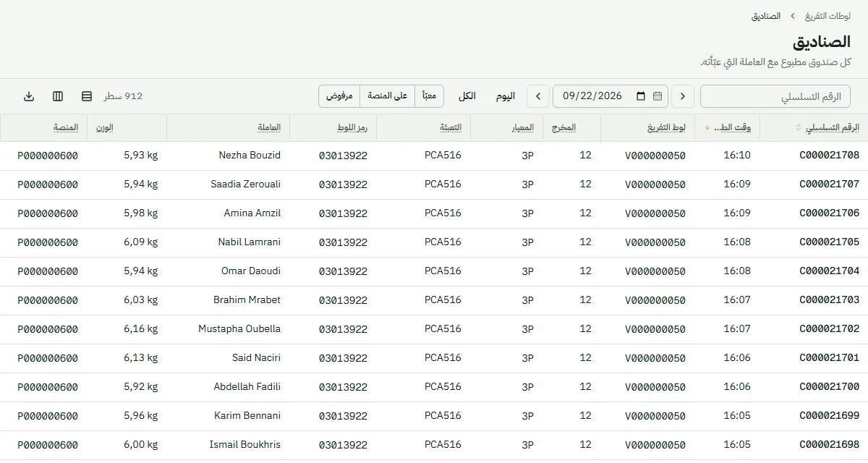Show all dates with the الكل button
868x463 pixels.
pos(467,96)
